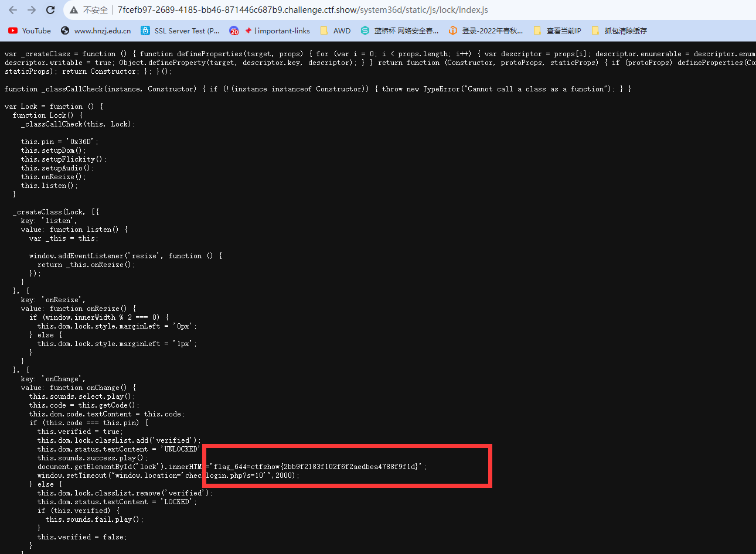This screenshot has width=756, height=554.
Task: Click the var Lock = function line
Action: 54,107
